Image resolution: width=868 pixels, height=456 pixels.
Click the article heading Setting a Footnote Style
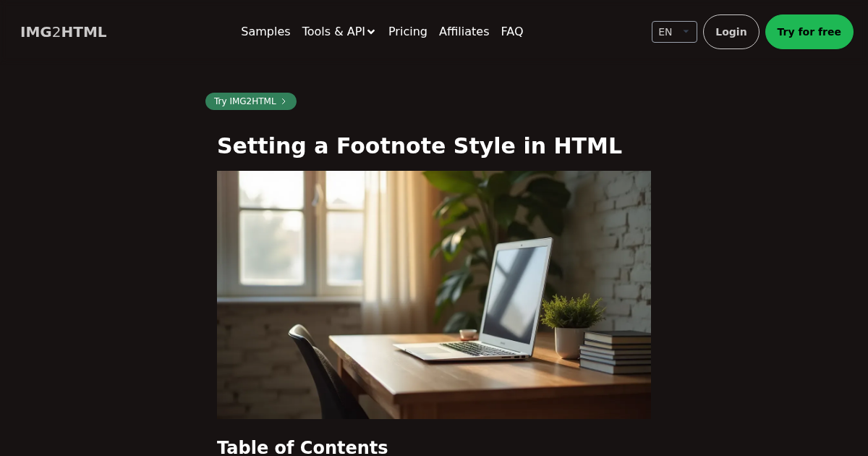[420, 146]
